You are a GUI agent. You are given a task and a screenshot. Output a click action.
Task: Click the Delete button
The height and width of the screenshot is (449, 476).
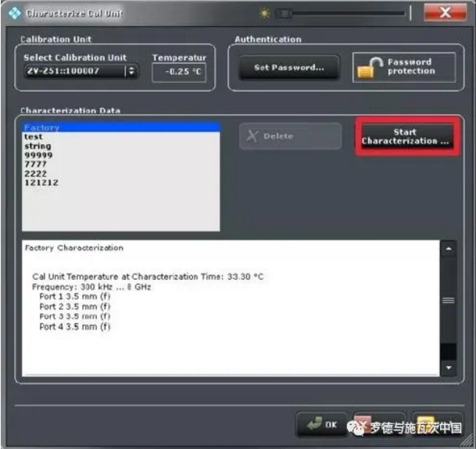(290, 137)
